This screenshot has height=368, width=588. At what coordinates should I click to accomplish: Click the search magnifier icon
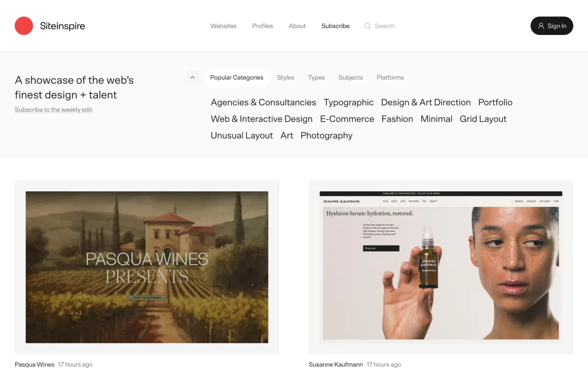click(367, 26)
